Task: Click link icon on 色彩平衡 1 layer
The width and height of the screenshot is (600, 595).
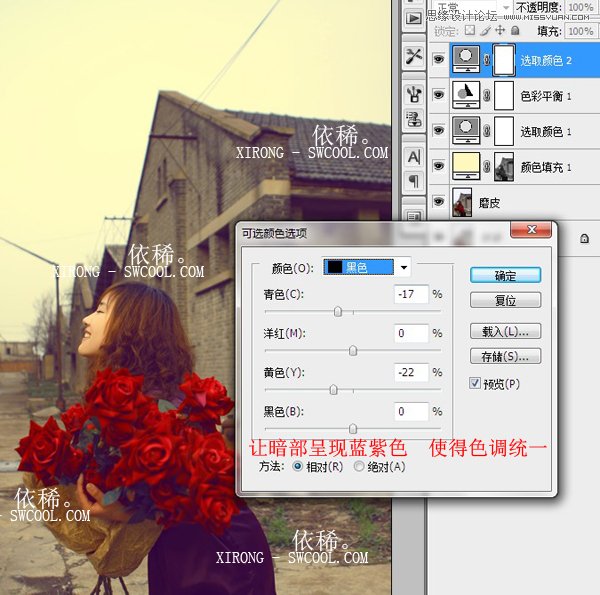Action: [487, 95]
